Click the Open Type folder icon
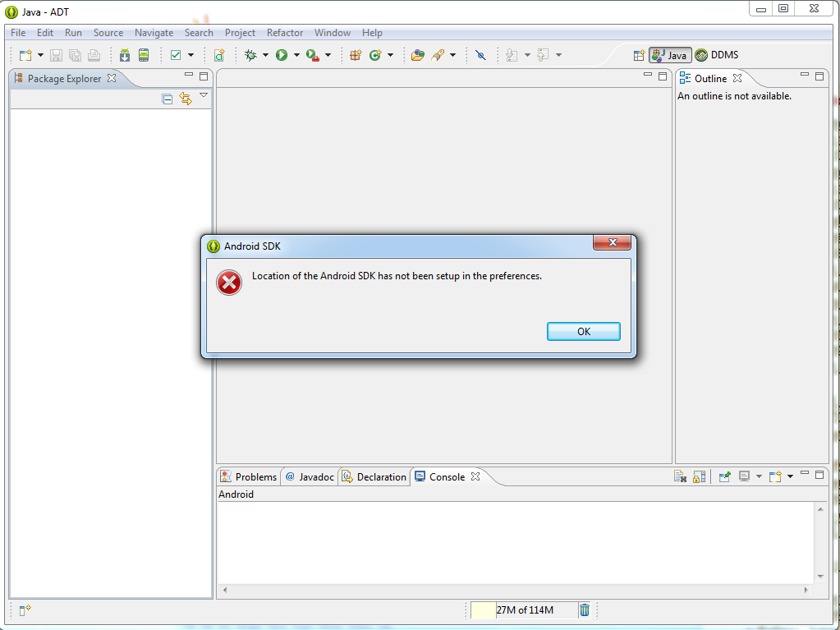 click(418, 55)
